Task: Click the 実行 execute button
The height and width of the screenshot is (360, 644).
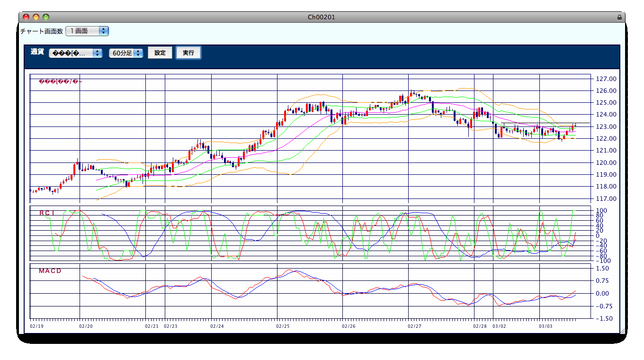Action: (188, 53)
